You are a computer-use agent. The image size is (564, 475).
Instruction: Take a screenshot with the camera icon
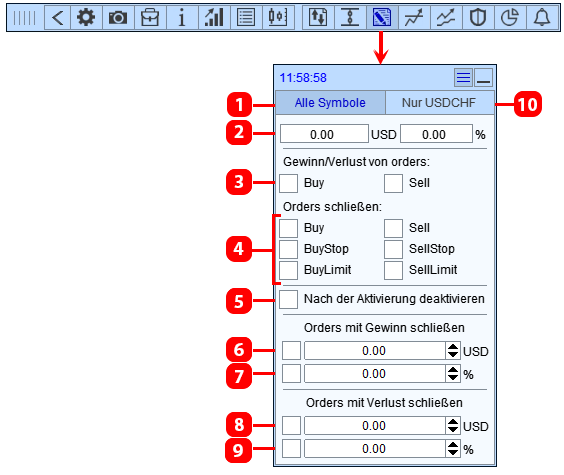point(118,17)
